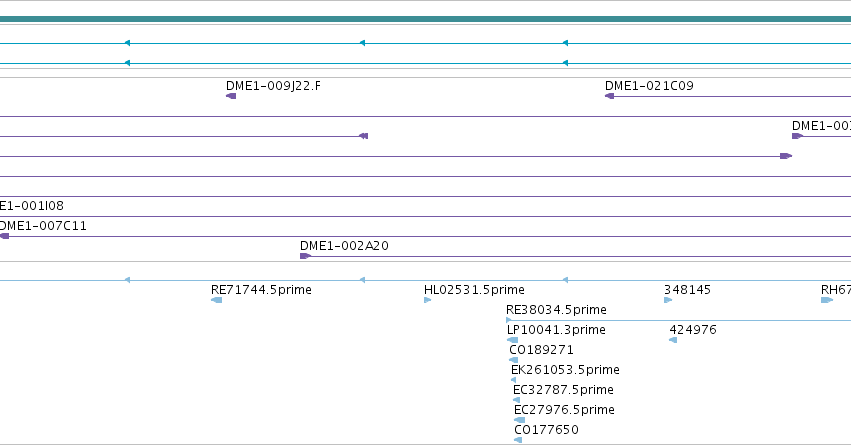
Task: Select the 424976 blue arrow glyph
Action: [x=673, y=340]
